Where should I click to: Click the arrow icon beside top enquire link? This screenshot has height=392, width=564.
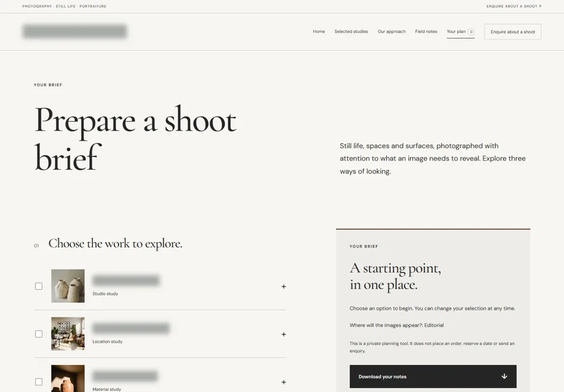(540, 6)
